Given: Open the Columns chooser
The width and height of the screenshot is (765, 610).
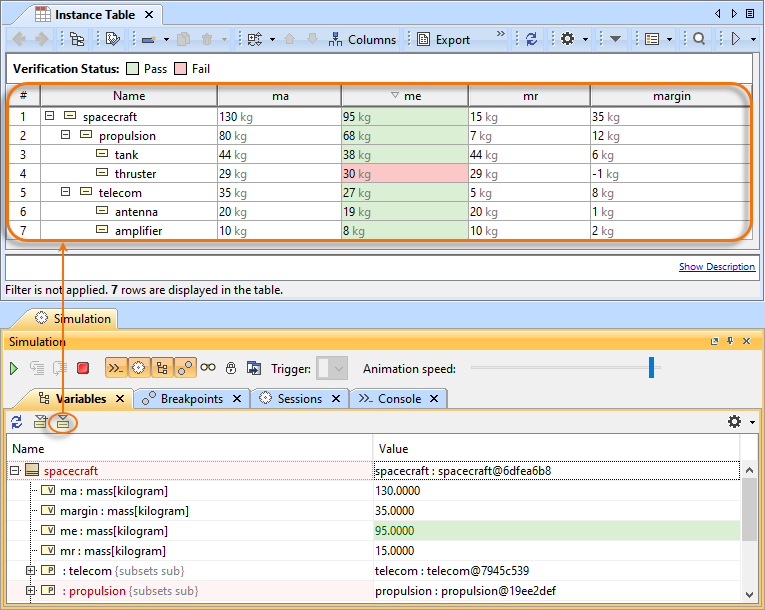Looking at the screenshot, I should (x=361, y=39).
